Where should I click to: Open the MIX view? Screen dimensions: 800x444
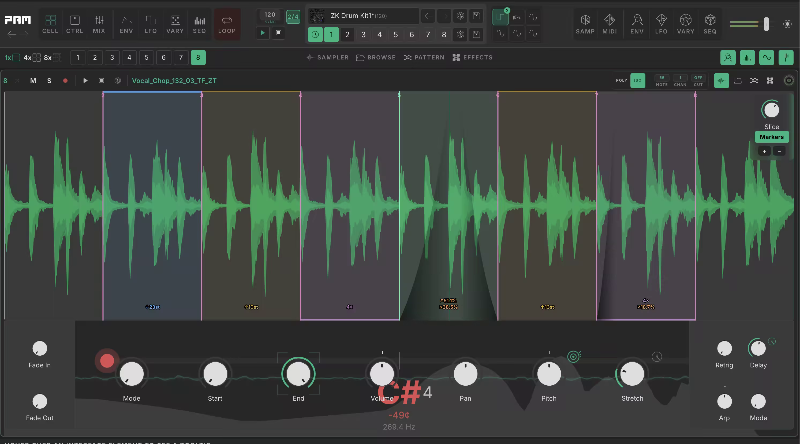[99, 23]
